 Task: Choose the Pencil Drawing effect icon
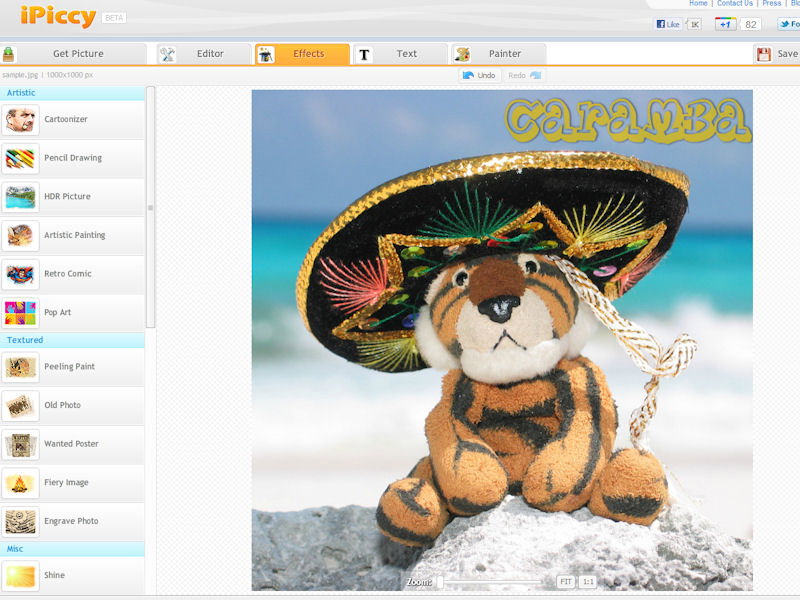21,158
